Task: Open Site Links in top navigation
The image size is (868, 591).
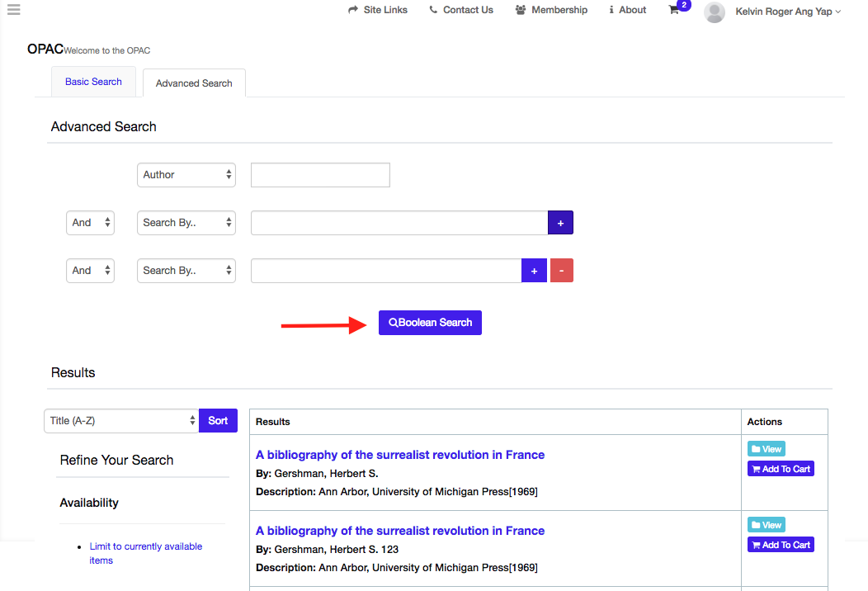Action: [378, 10]
